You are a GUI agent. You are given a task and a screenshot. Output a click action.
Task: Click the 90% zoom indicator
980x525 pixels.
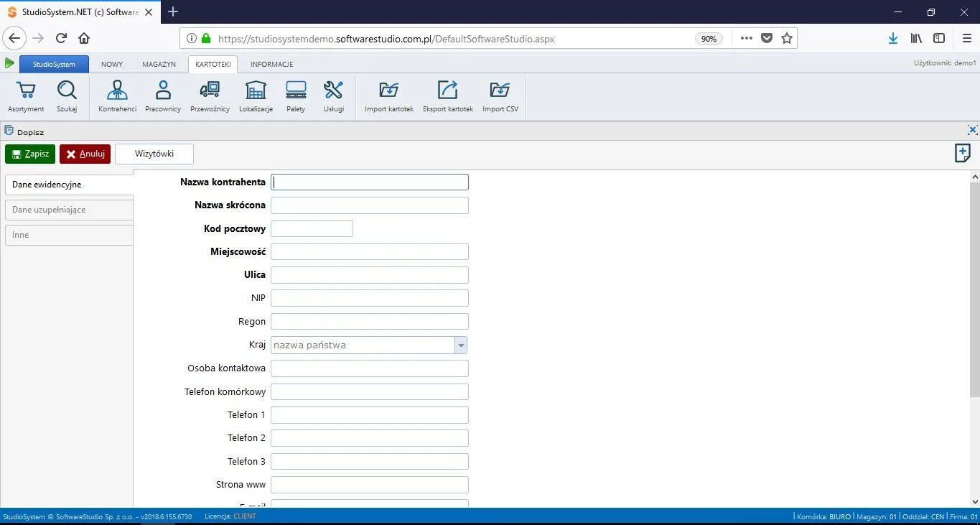(x=709, y=39)
